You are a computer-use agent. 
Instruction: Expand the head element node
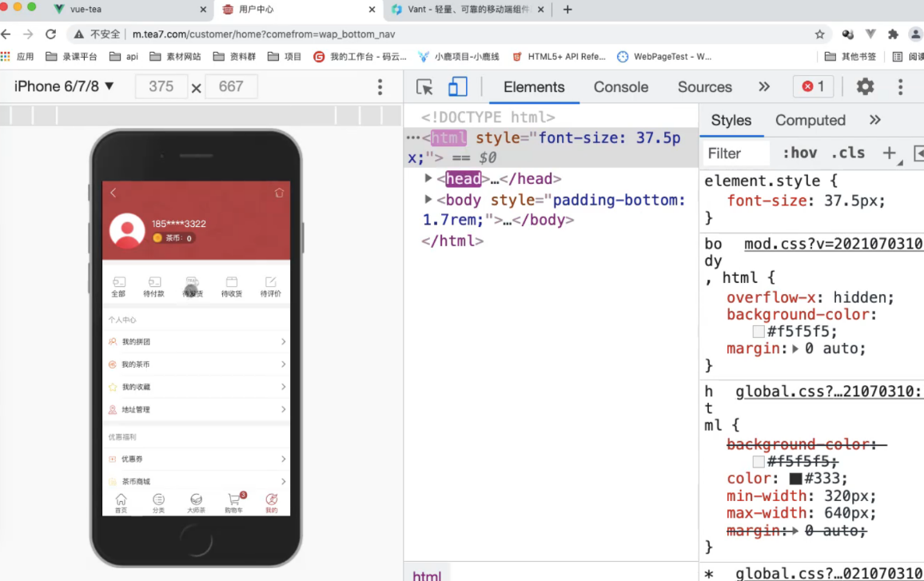point(428,178)
